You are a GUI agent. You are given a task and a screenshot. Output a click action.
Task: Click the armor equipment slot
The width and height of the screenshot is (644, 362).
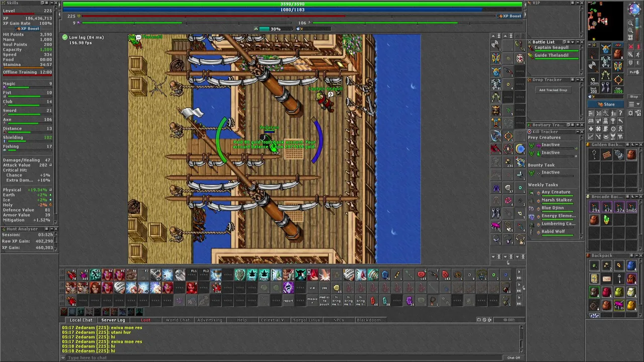pos(605,61)
